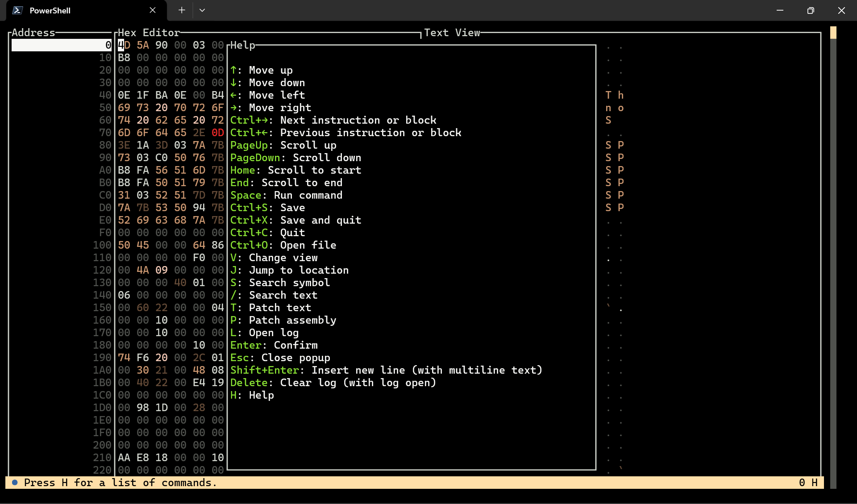The width and height of the screenshot is (857, 504).
Task: Click the 'L: Open log' help entry
Action: pos(264,333)
